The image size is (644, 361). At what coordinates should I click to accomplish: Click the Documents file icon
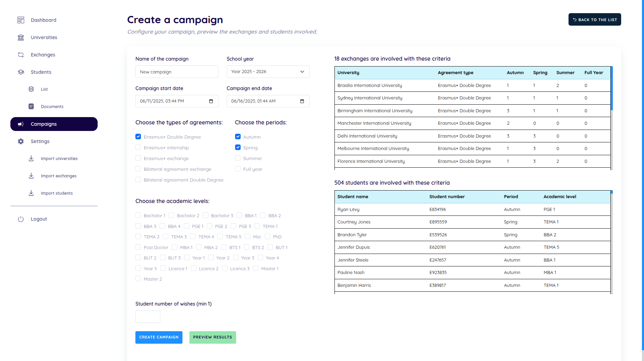31,106
